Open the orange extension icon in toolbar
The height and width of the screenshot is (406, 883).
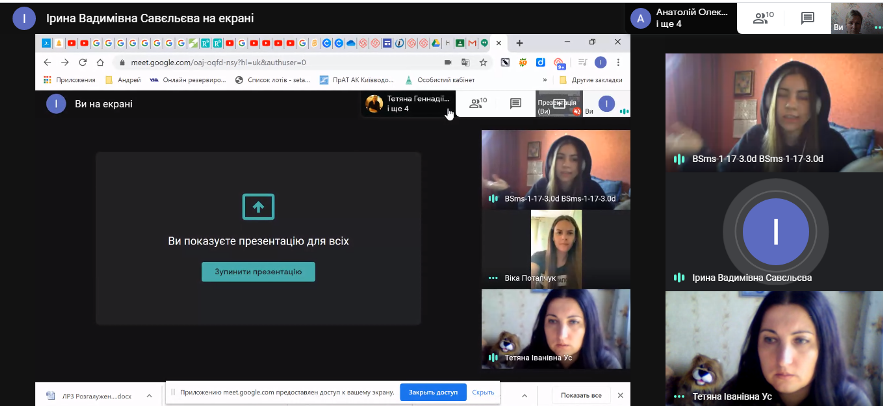click(x=523, y=63)
